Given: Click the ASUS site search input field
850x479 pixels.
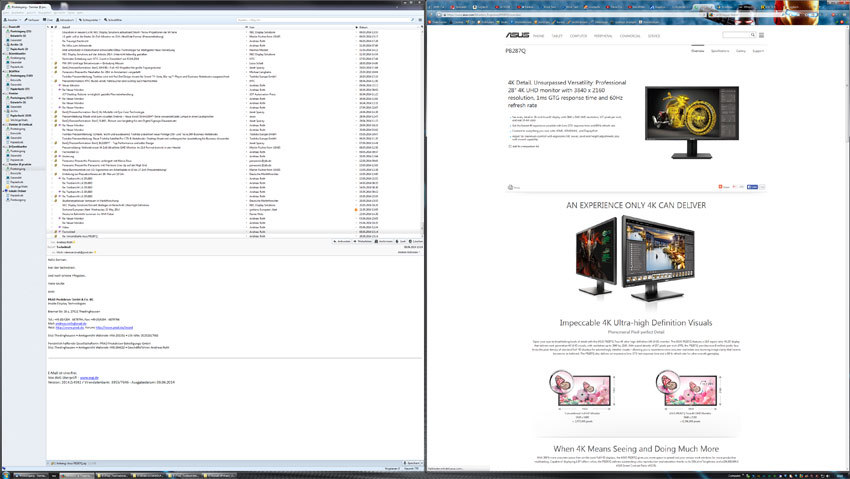Looking at the screenshot, I should point(736,35).
